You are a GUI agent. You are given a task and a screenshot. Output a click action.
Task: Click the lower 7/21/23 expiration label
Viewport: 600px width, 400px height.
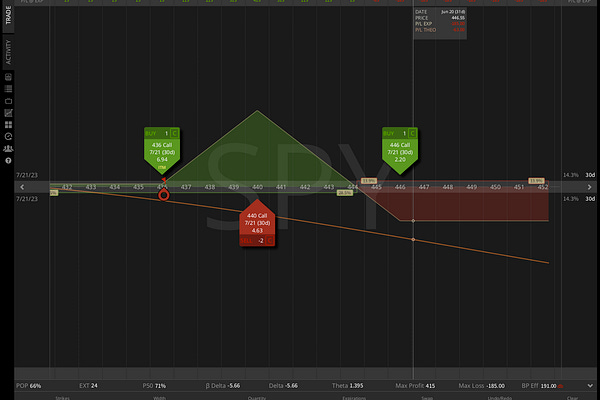pos(27,199)
